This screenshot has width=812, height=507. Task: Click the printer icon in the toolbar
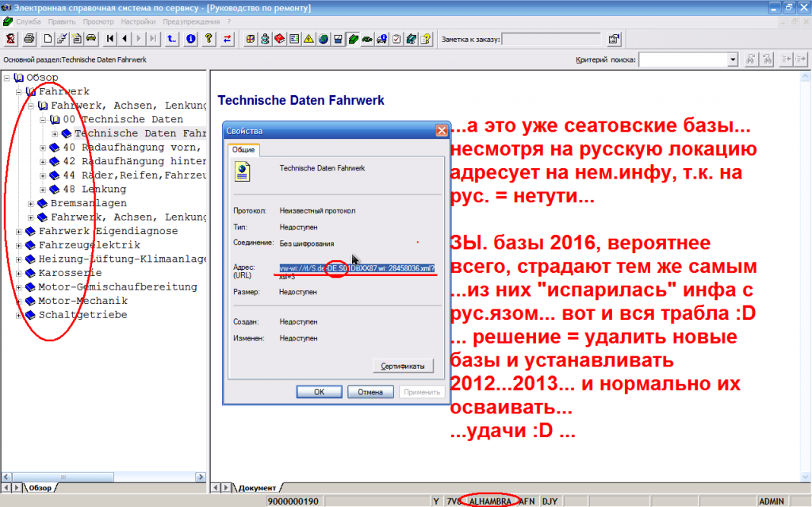(x=29, y=38)
